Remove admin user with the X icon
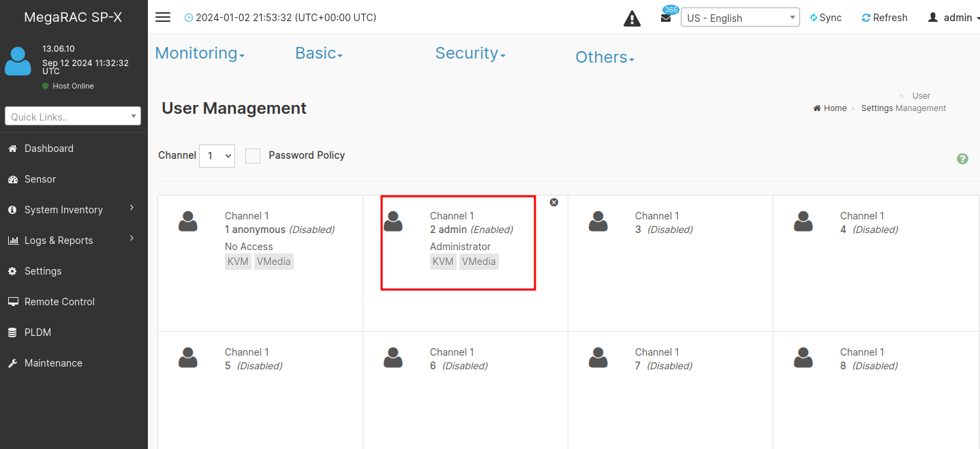This screenshot has height=449, width=980. coord(554,202)
